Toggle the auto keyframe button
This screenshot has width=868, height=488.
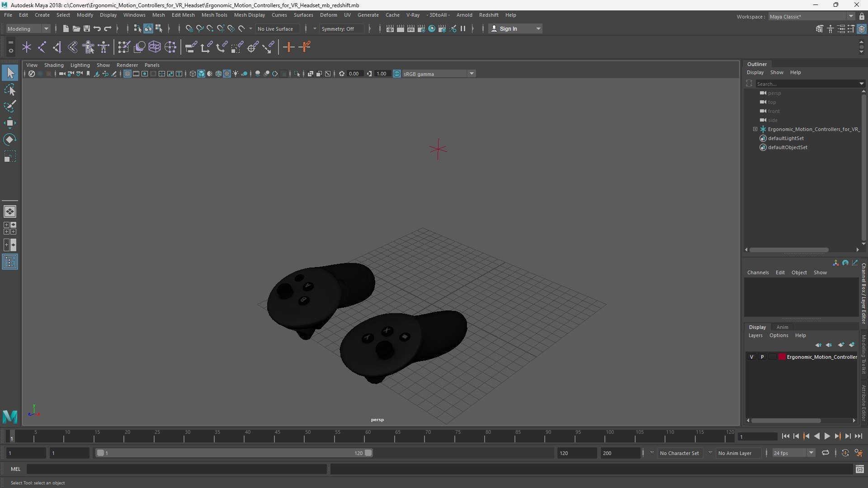click(845, 453)
